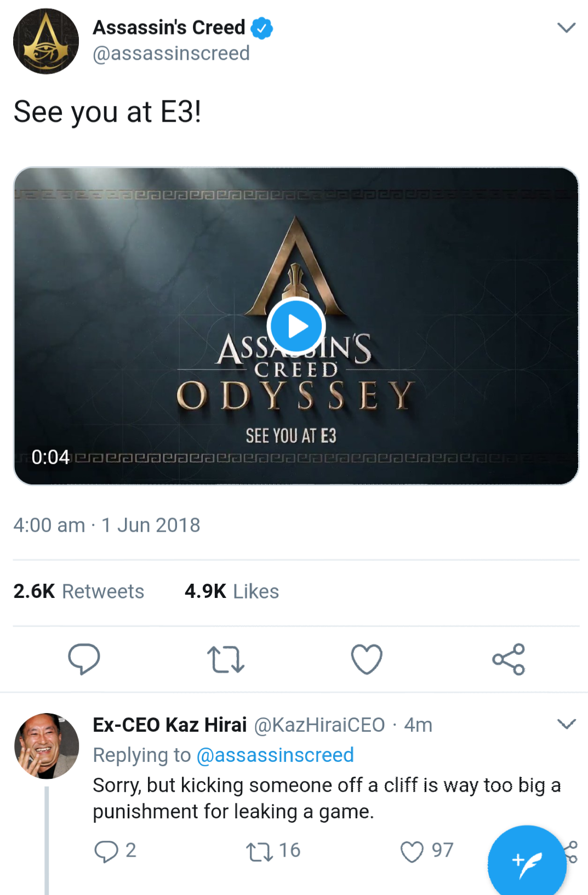Click the verified badge next to Assassin's Creed
The image size is (588, 895).
262,28
